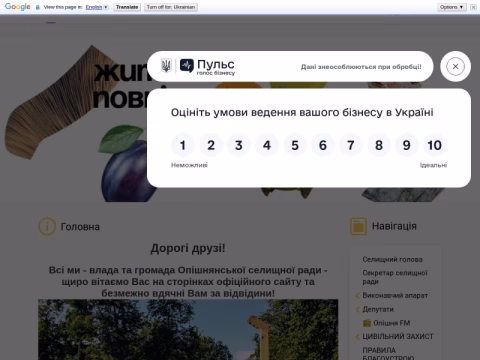Close the Пульс survey popup

click(455, 66)
